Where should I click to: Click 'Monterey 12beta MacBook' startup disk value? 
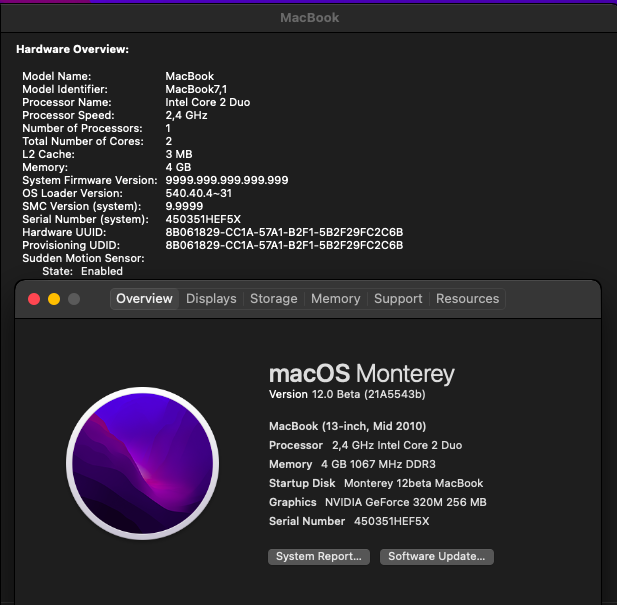pos(414,483)
